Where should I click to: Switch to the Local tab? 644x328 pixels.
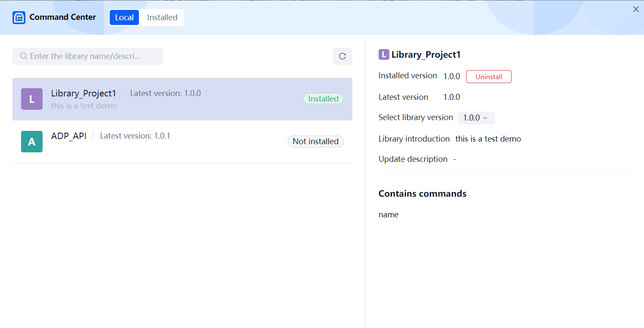point(124,18)
